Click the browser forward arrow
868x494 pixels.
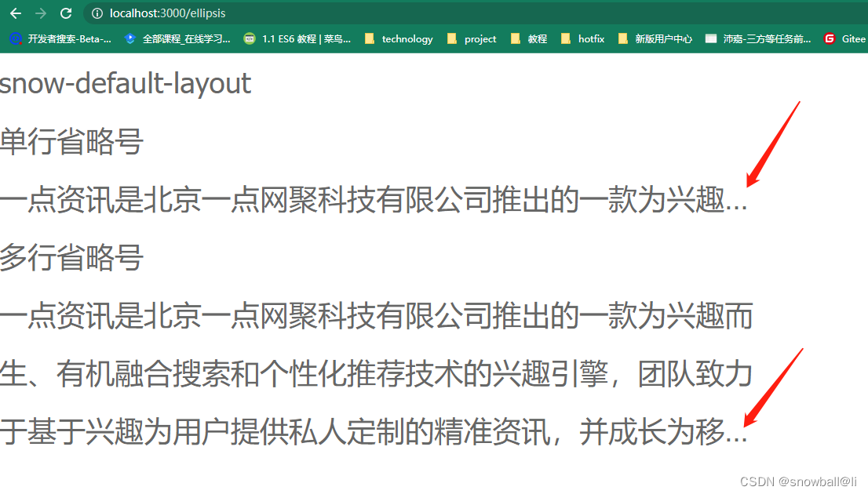(40, 13)
